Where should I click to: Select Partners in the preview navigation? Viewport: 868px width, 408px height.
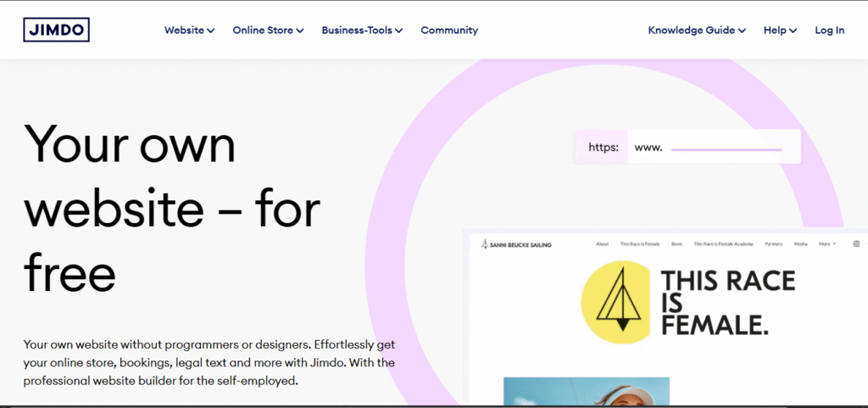pos(773,244)
